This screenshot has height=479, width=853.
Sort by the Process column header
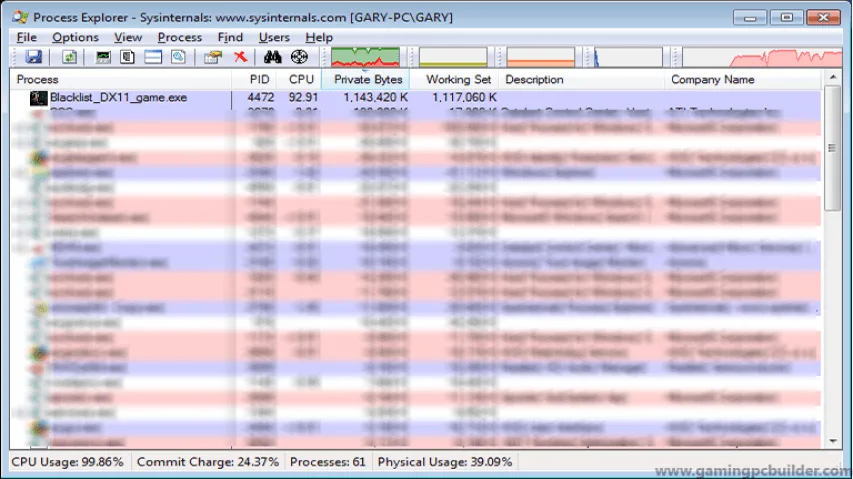[121, 79]
